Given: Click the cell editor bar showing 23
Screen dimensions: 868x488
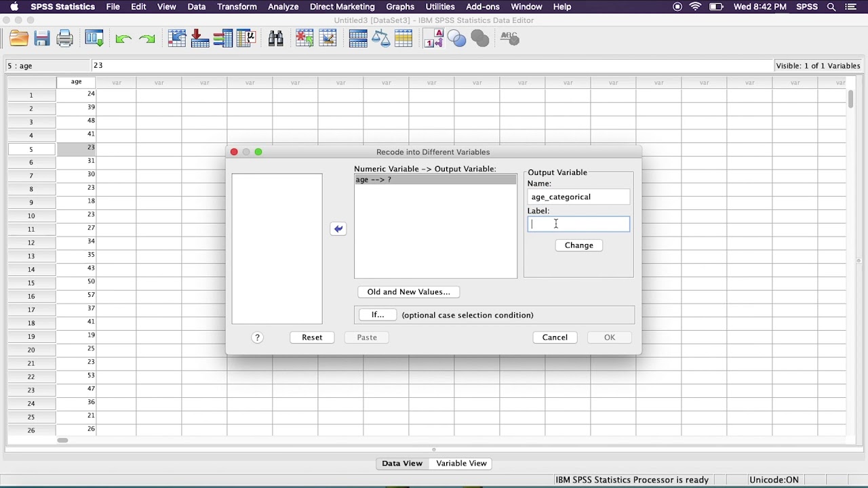Looking at the screenshot, I should pos(432,66).
